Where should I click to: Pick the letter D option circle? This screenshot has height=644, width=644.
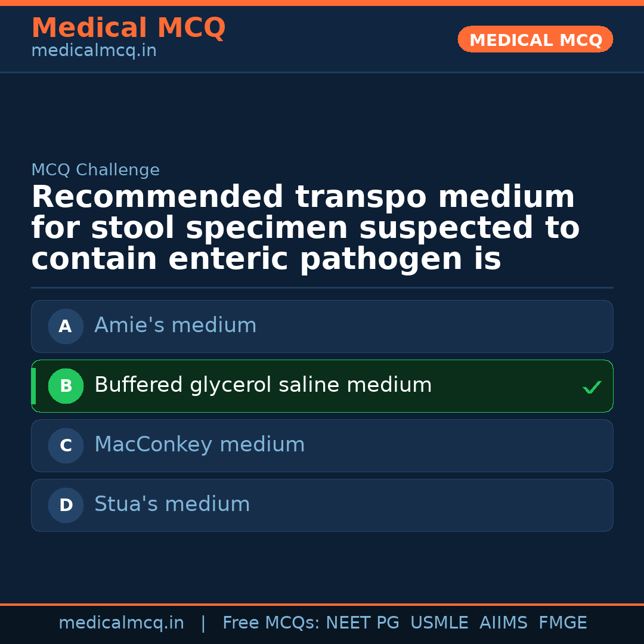pos(66,505)
